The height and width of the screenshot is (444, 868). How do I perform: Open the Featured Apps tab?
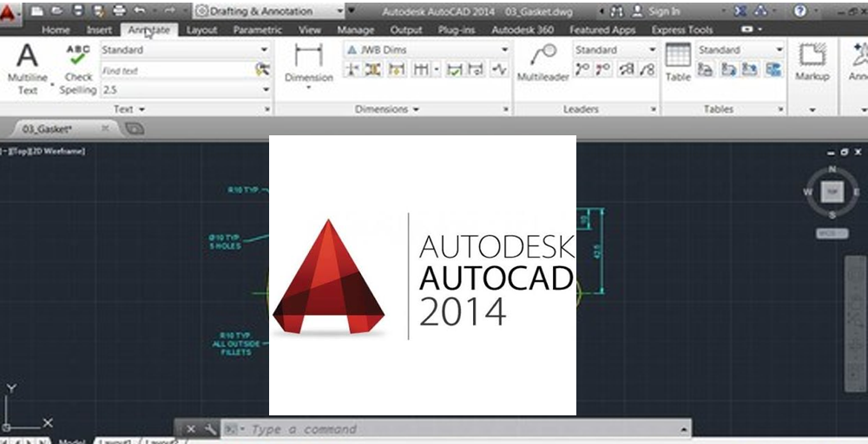602,29
